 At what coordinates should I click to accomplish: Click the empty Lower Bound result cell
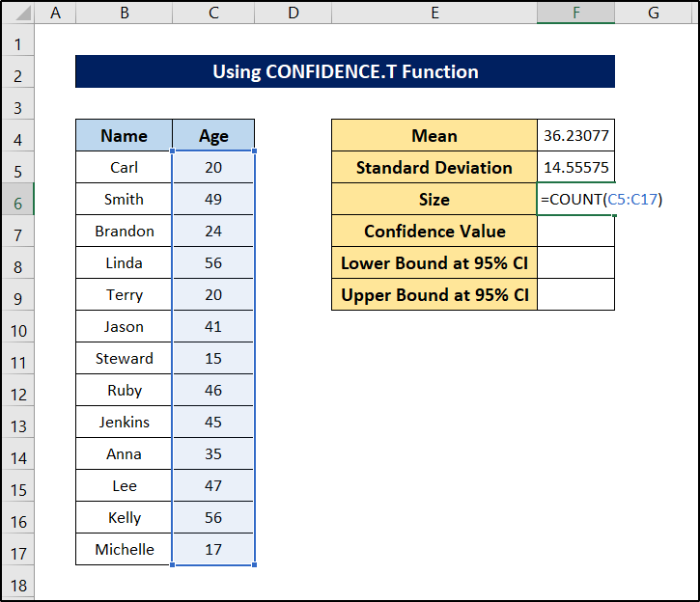575,263
